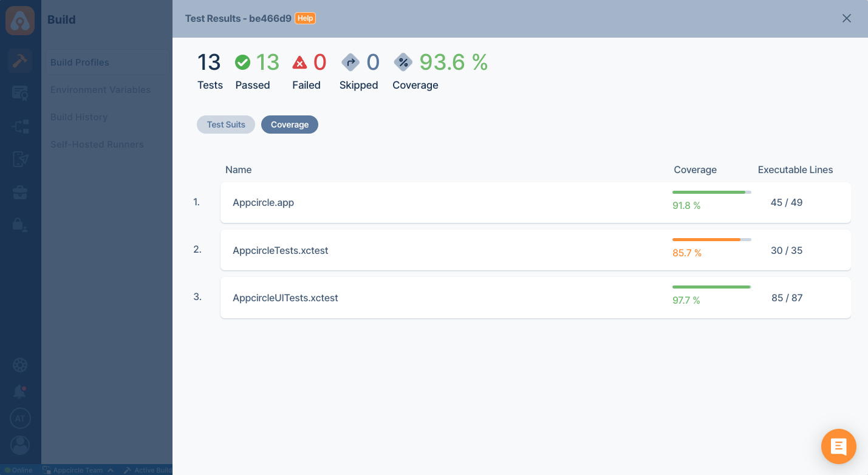Screen dimensions: 868x475
Task: Select Environment Variables menu entry
Action: point(100,89)
